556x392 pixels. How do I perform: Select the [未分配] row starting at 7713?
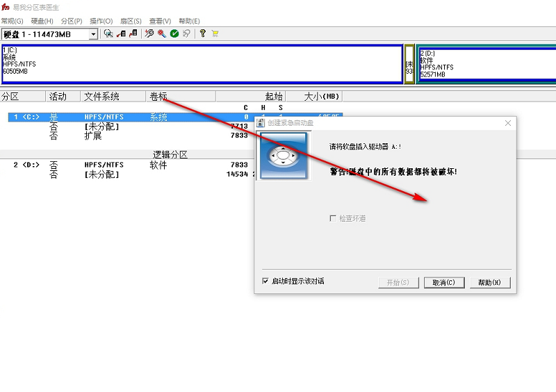(x=131, y=126)
